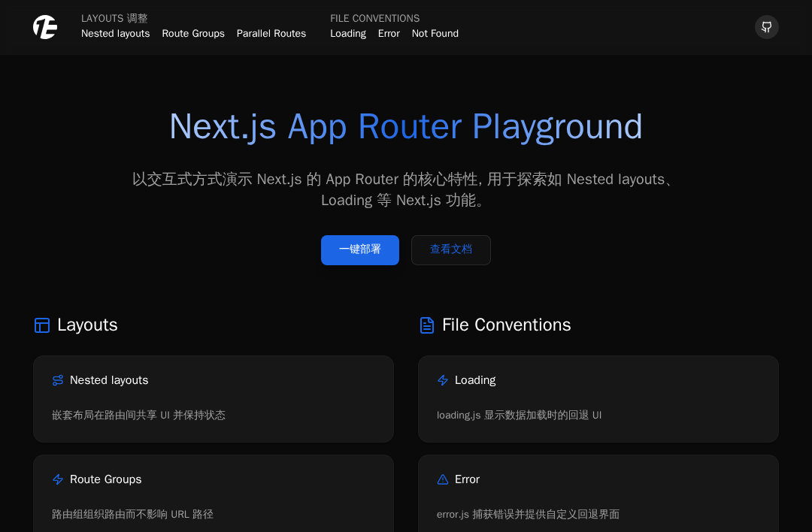Click the LAYOUTS 调整 nav group label

tap(114, 19)
